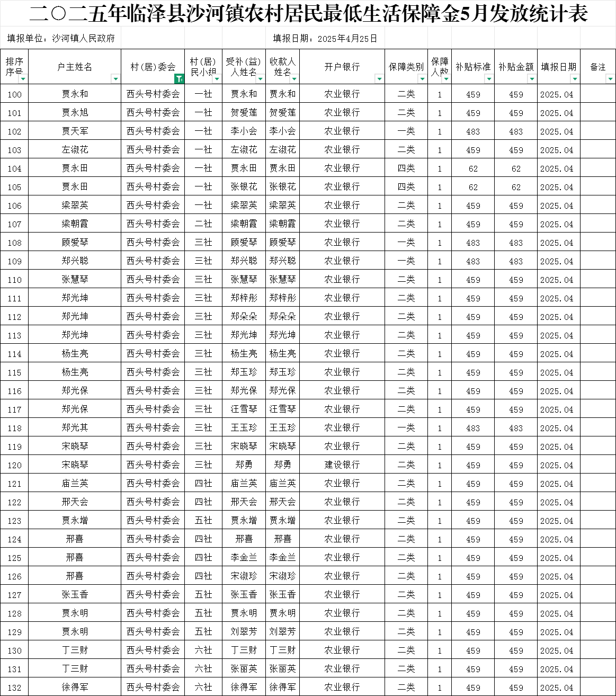Open the filter dropdown for 备注 column
Image resolution: width=616 pixels, height=696 pixels.
pos(610,79)
